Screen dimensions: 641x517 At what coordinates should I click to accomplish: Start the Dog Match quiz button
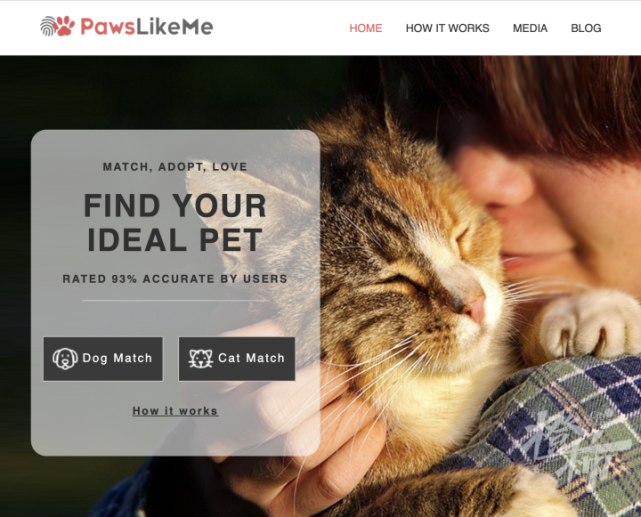[103, 359]
